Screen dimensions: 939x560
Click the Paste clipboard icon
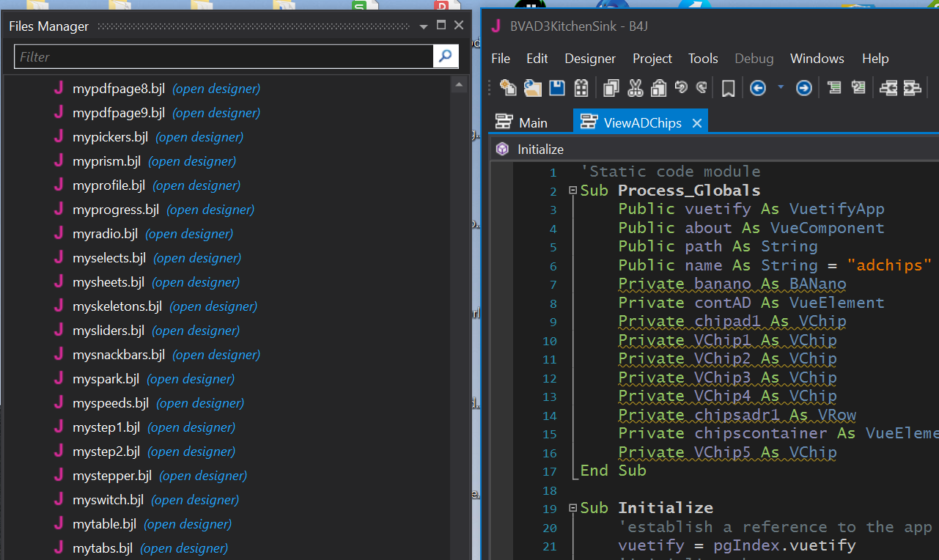pyautogui.click(x=658, y=88)
